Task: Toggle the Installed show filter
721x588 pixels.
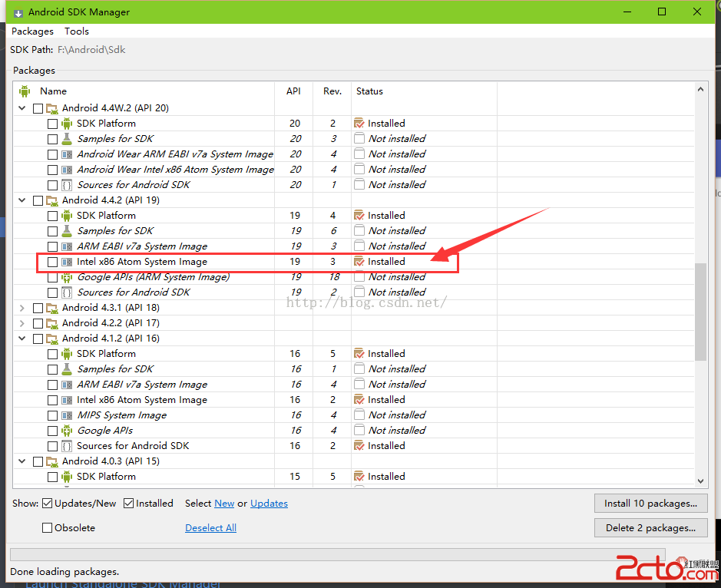Action: (x=129, y=504)
